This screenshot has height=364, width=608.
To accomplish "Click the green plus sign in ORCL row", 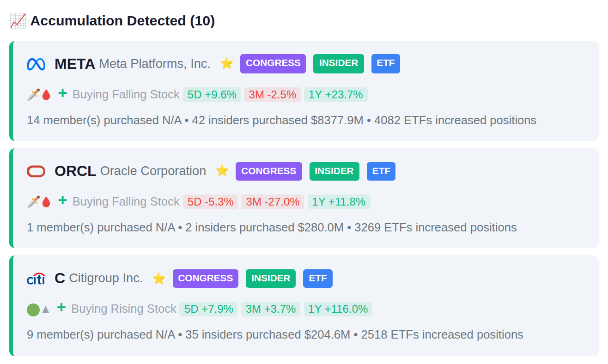I will click(63, 200).
